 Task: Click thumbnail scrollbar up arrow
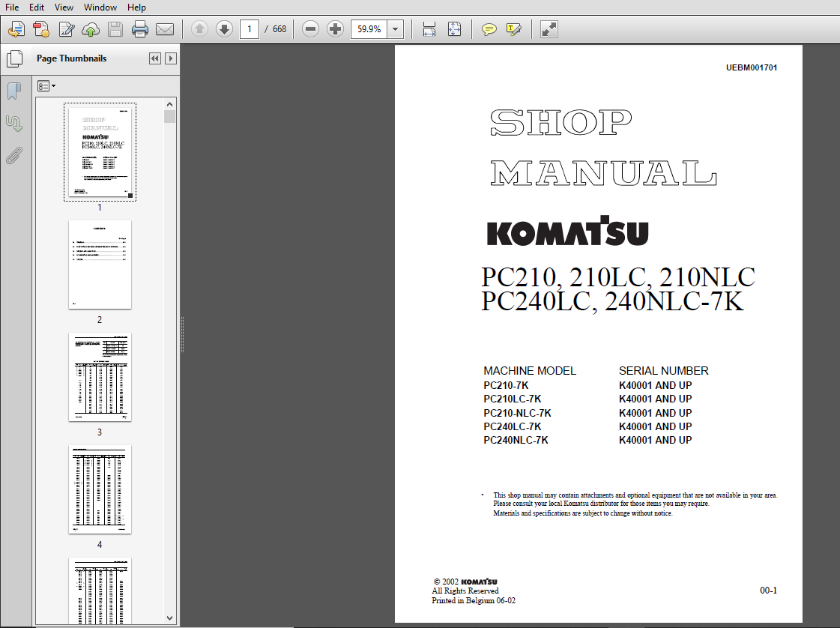(x=170, y=104)
